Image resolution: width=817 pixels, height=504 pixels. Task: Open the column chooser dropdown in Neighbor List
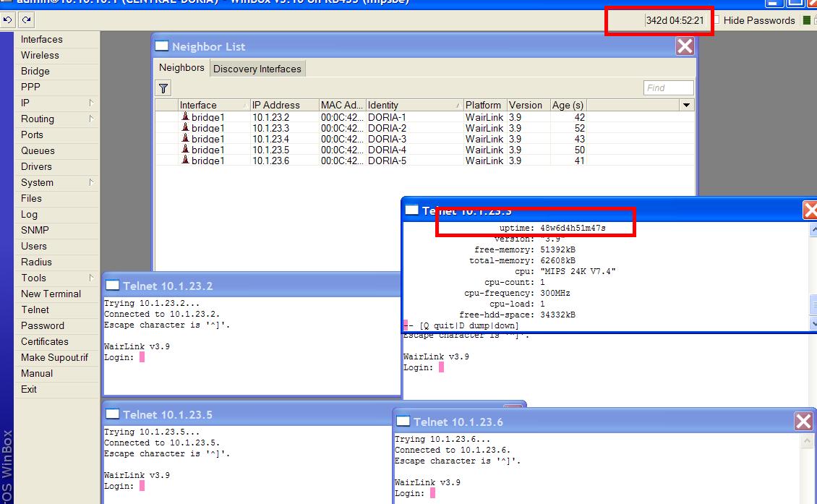tap(687, 105)
